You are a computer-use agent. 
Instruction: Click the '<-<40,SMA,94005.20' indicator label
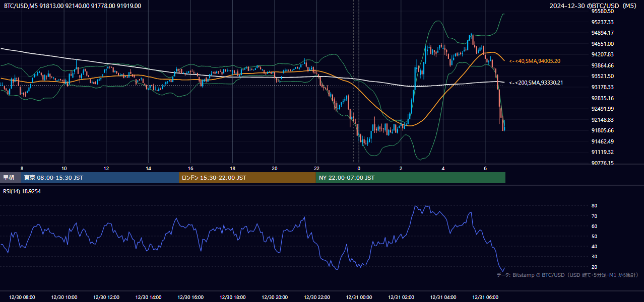(535, 61)
